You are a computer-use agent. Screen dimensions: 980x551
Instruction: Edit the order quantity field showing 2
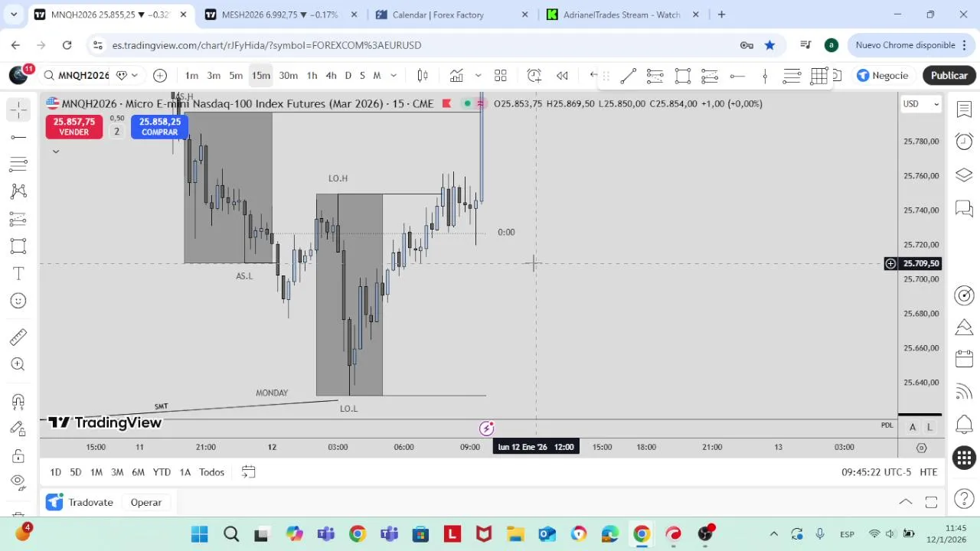(x=116, y=132)
